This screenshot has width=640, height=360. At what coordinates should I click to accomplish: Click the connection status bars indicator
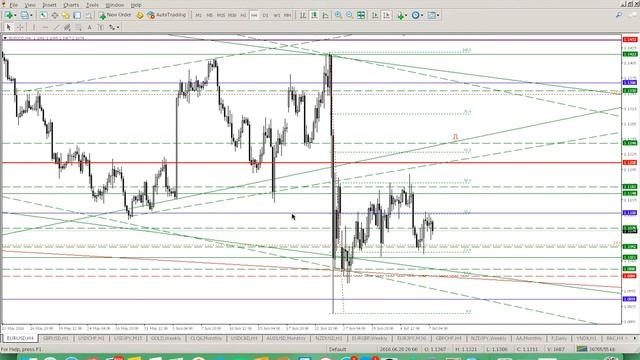(x=582, y=349)
